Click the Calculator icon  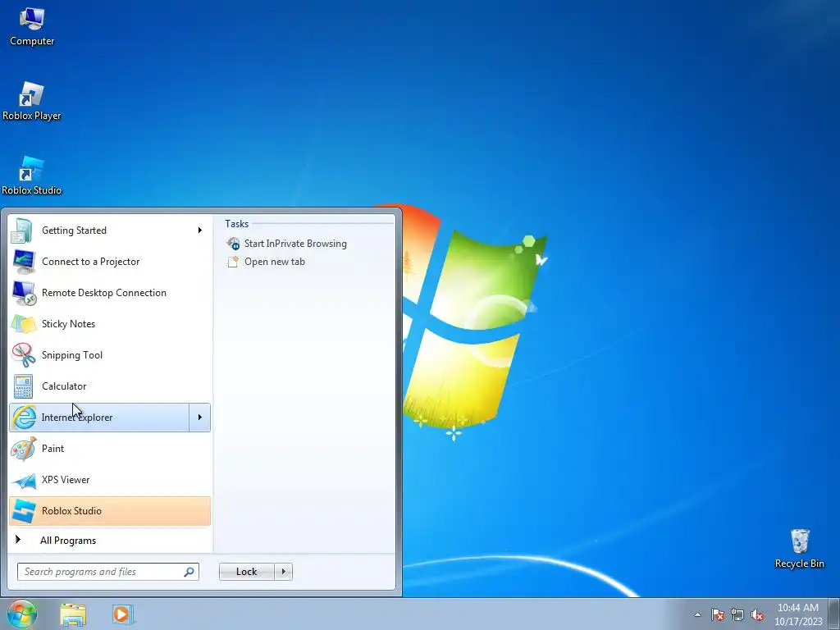[23, 386]
